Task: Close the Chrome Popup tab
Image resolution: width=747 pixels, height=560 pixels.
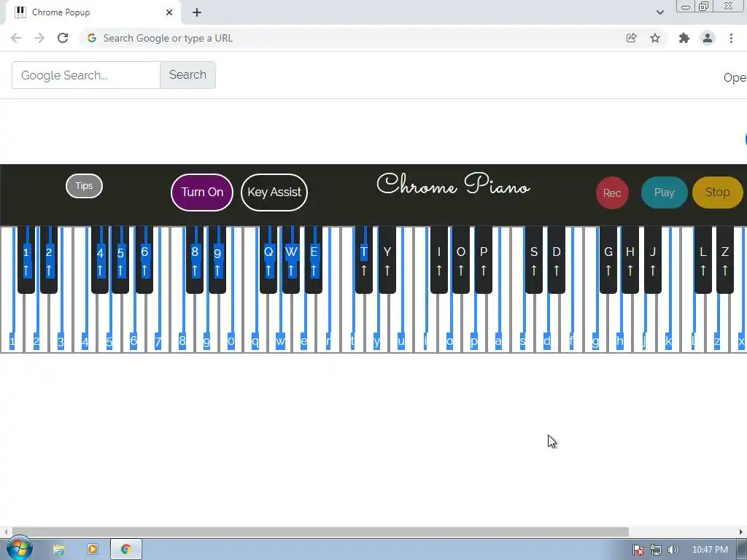Action: point(169,12)
